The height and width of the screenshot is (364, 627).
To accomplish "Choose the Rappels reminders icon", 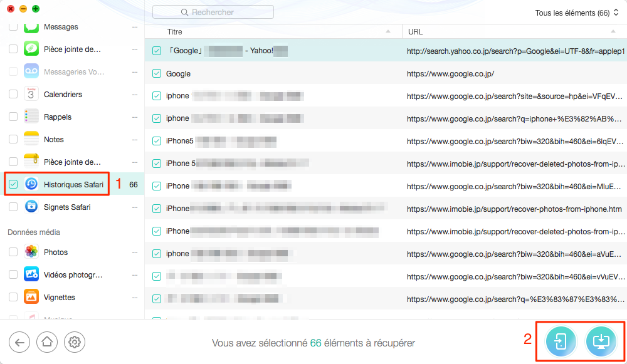I will click(31, 117).
